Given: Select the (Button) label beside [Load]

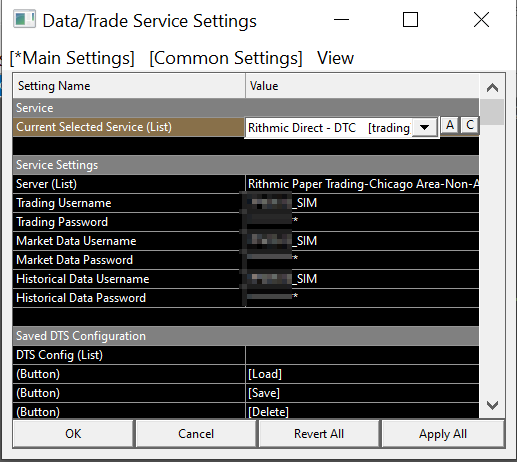Looking at the screenshot, I should 129,374.
